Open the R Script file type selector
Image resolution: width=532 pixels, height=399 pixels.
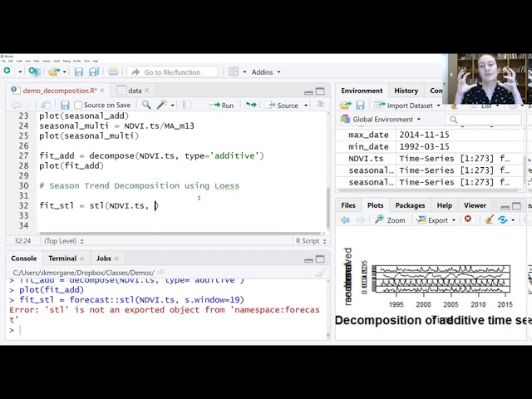click(x=311, y=241)
